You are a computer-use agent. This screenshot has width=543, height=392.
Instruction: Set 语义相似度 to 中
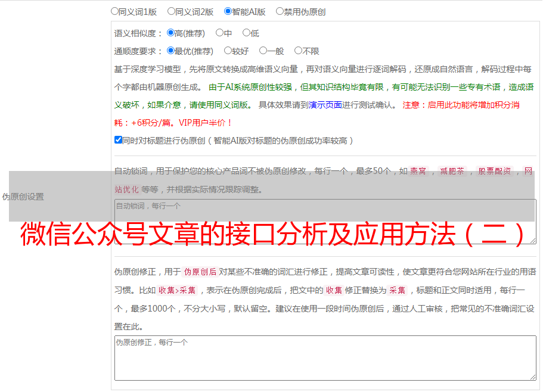[x=219, y=33]
